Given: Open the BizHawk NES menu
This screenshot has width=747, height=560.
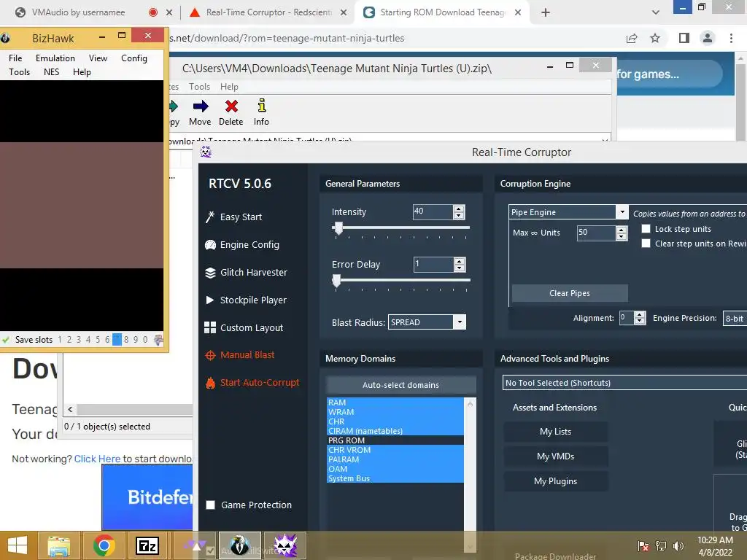Looking at the screenshot, I should point(52,72).
